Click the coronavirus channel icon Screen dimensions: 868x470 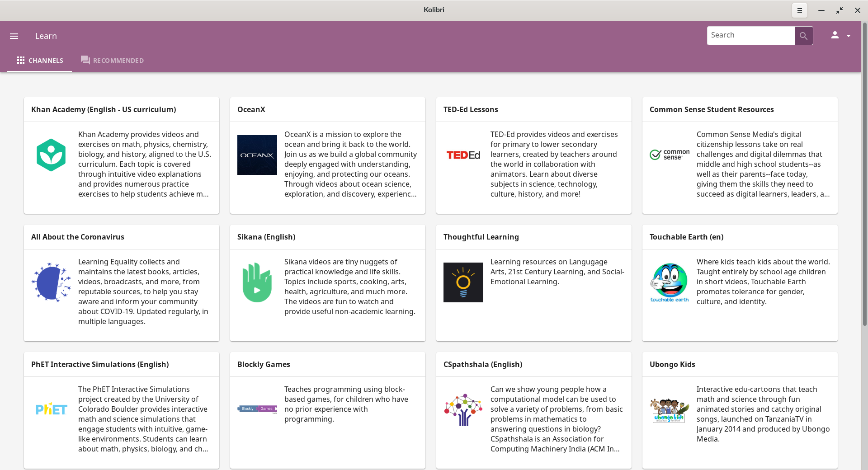(x=51, y=282)
